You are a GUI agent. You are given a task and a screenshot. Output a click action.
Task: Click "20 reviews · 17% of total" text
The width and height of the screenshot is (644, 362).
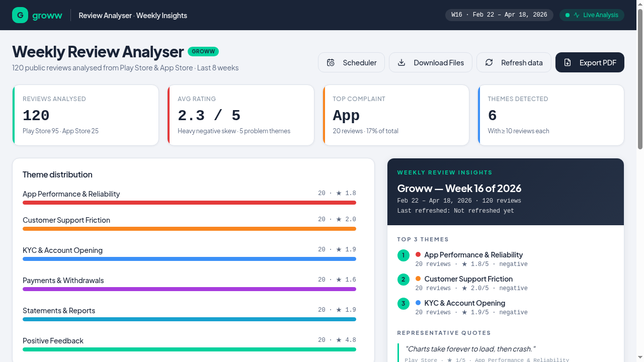[x=365, y=131]
